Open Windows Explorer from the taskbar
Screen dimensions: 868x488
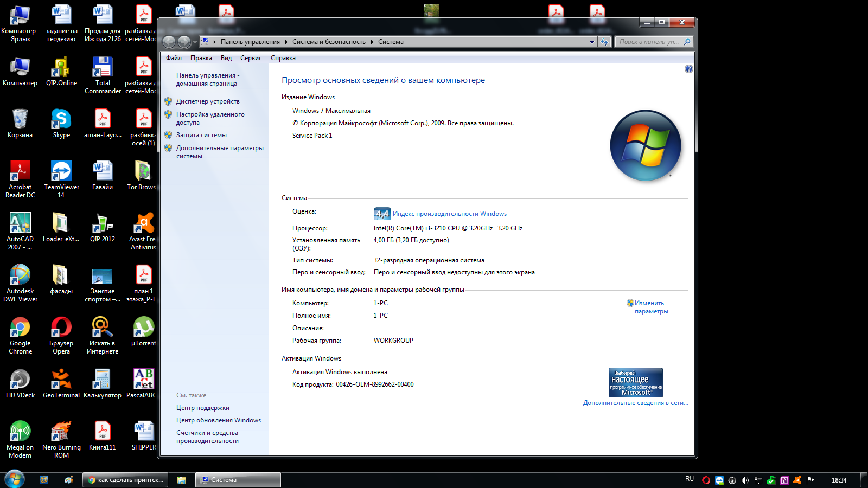182,480
